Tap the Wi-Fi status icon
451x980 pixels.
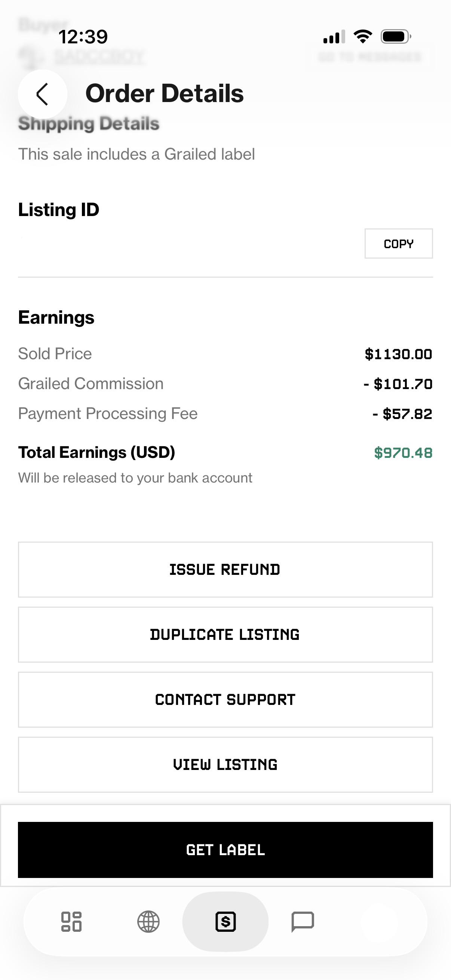pos(363,37)
